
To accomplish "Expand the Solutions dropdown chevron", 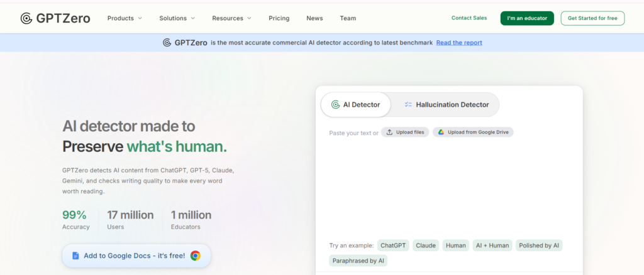I will click(x=193, y=18).
